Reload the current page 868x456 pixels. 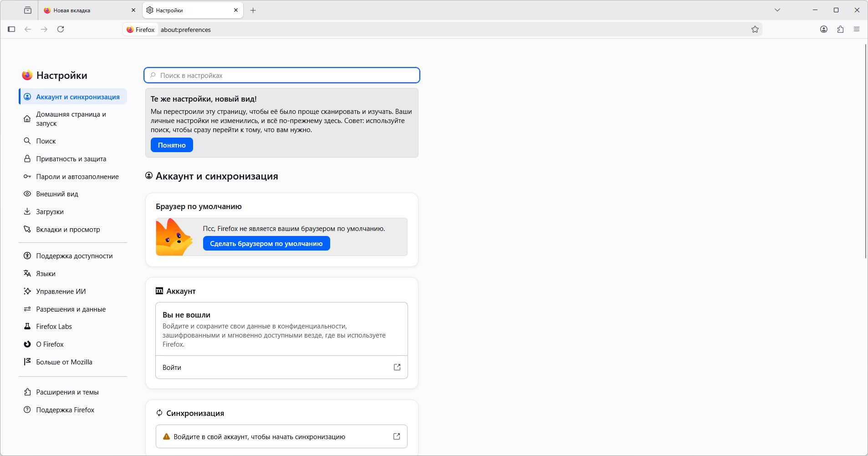pyautogui.click(x=61, y=29)
